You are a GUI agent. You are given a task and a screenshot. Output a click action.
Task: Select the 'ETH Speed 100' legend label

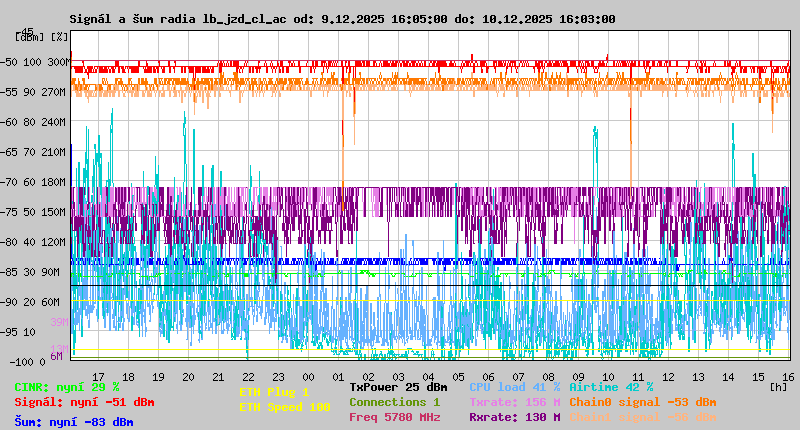click(284, 408)
